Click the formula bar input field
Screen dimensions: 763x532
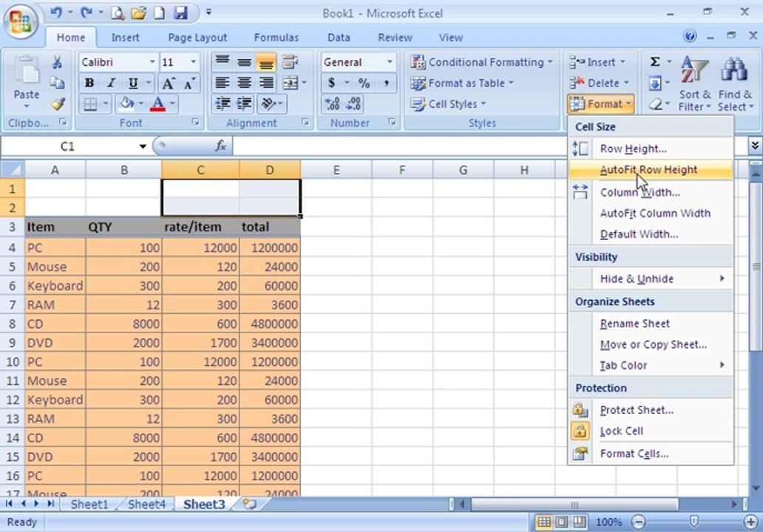click(490, 146)
